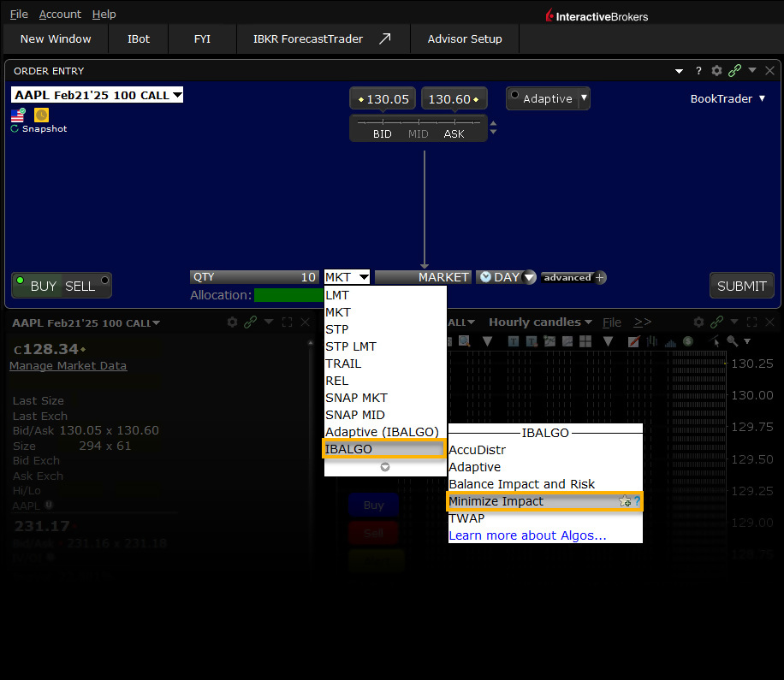Click the Snapshot refresh icon

[15, 128]
